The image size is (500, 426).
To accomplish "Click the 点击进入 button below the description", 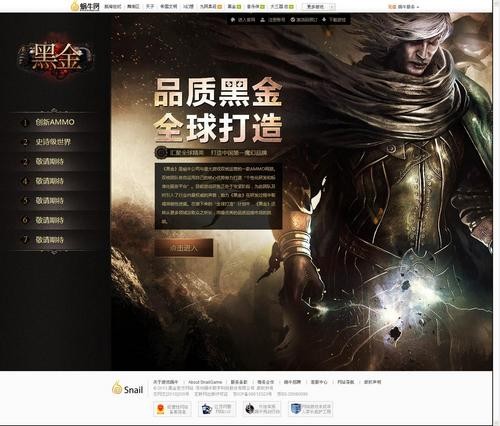I will click(x=184, y=248).
